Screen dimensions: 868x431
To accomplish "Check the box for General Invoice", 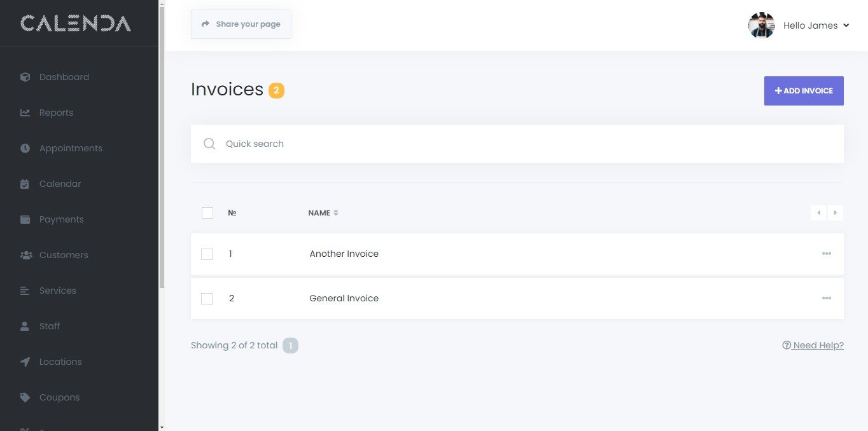I will click(207, 299).
